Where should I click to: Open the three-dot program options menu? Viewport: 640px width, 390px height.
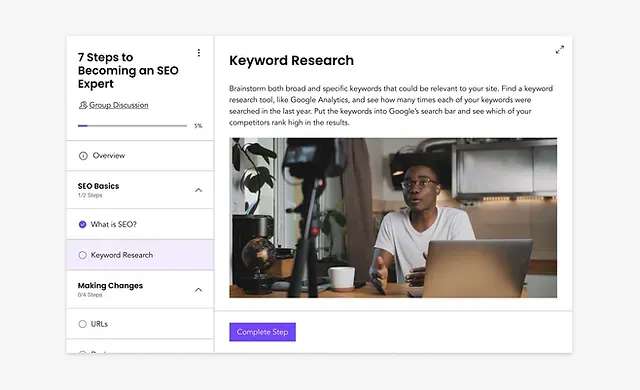click(199, 53)
